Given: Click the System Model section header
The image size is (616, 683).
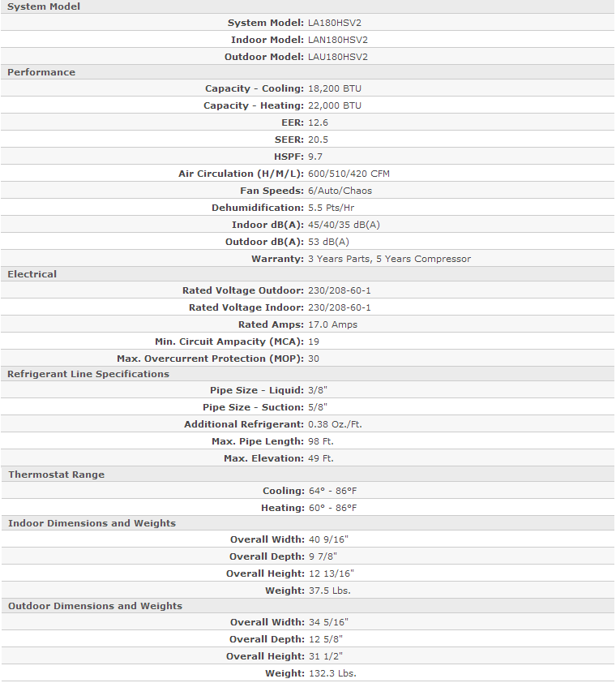Looking at the screenshot, I should [44, 6].
